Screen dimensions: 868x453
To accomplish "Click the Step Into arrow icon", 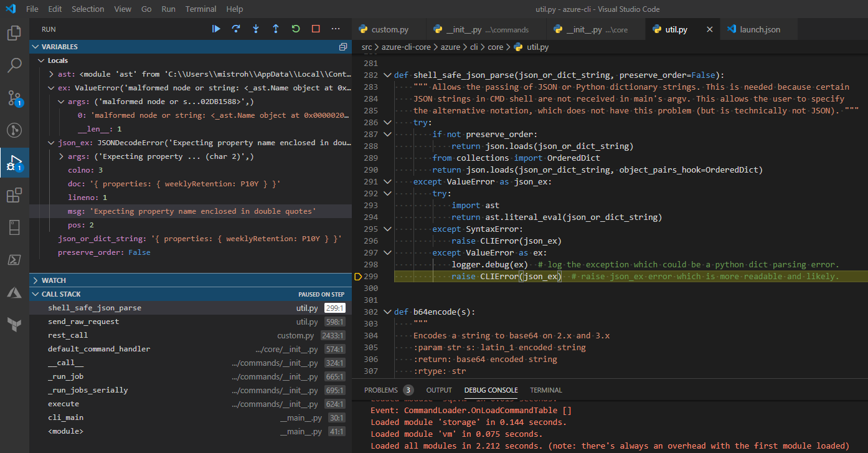I will 256,29.
